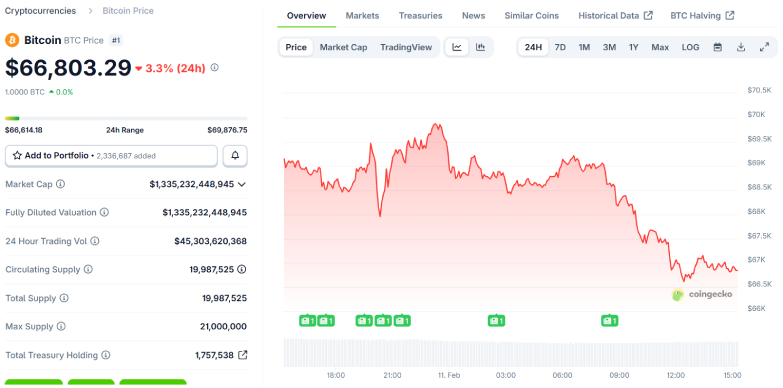
Task: Select 3M time range
Action: [x=609, y=47]
